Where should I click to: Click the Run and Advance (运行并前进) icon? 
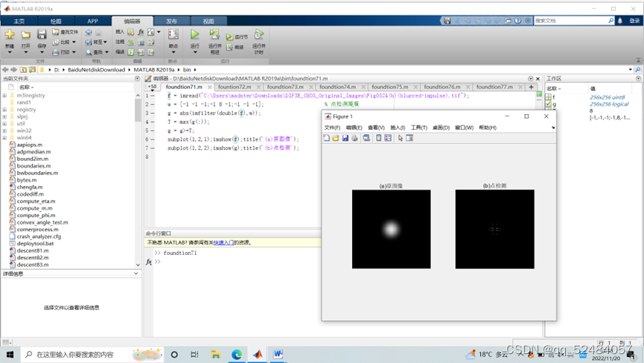click(214, 34)
